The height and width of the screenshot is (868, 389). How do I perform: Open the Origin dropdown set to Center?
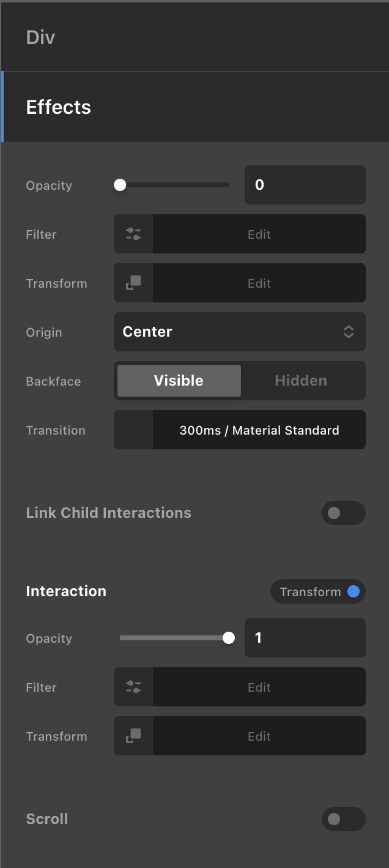click(240, 332)
